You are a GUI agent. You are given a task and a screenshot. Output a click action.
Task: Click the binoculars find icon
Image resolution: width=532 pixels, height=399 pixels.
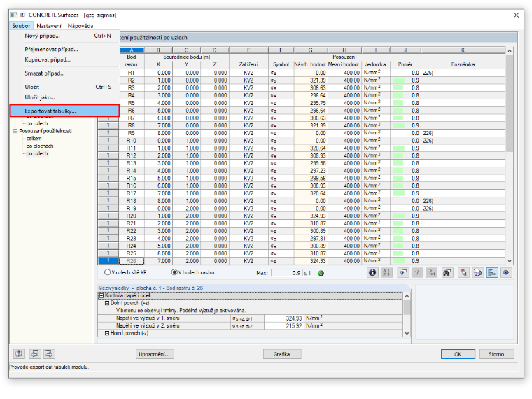click(447, 272)
